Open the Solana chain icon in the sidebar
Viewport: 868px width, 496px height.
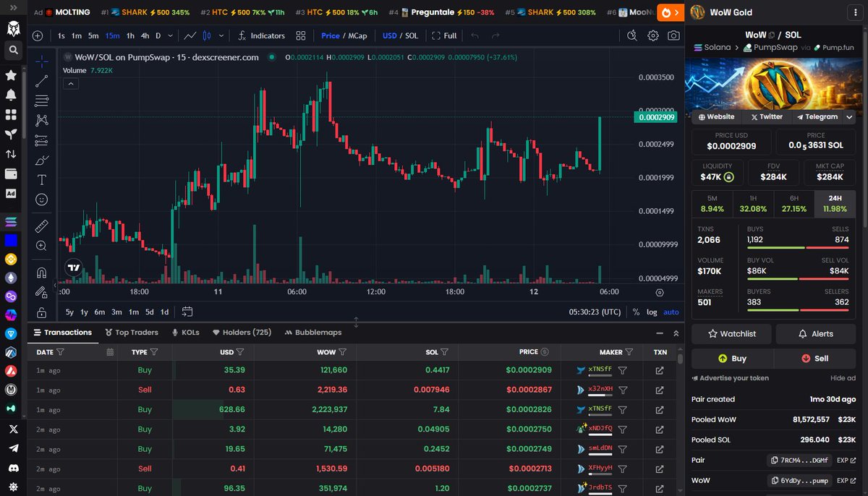11,222
